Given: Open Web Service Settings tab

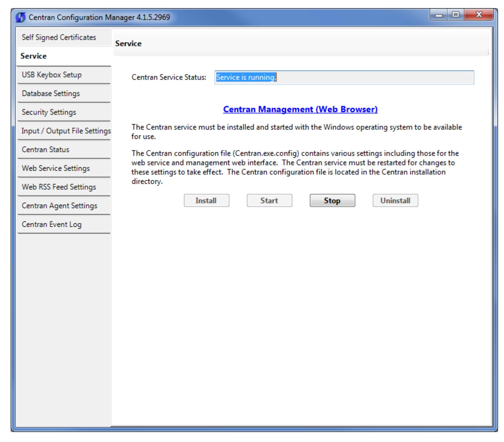Looking at the screenshot, I should point(64,168).
